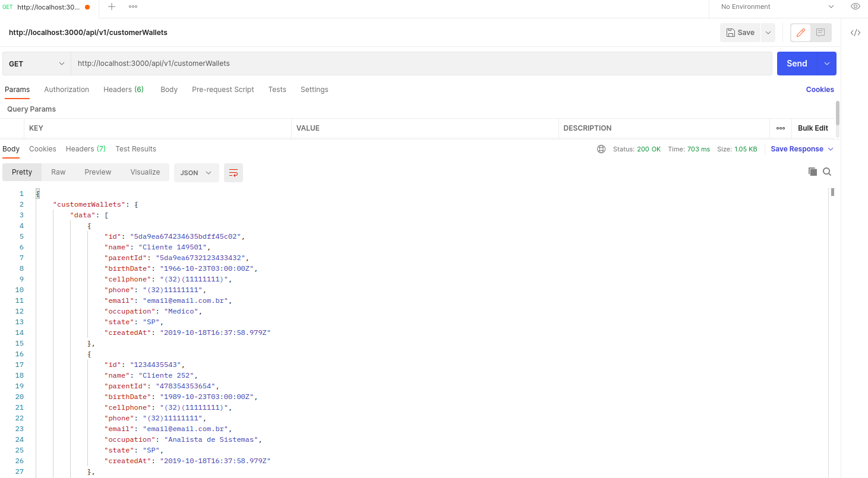
Task: Switch to Test Results tab
Action: 136,149
